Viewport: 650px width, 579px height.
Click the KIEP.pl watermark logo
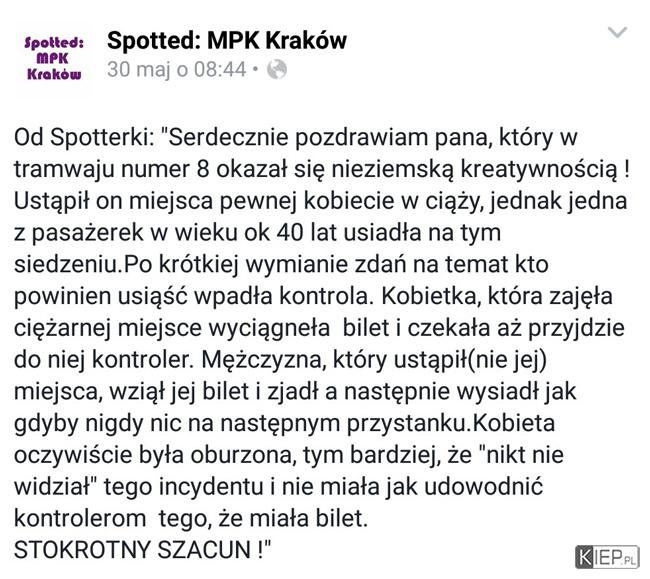coord(607,557)
